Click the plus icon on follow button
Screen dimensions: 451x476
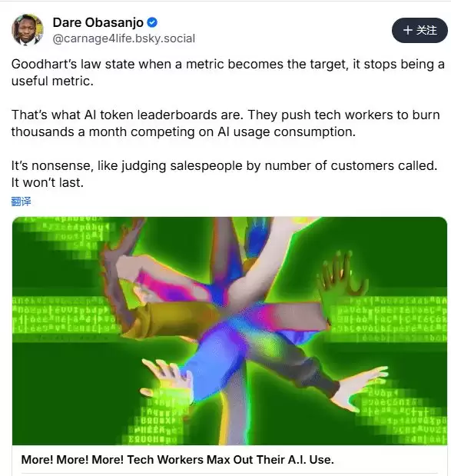tap(408, 30)
